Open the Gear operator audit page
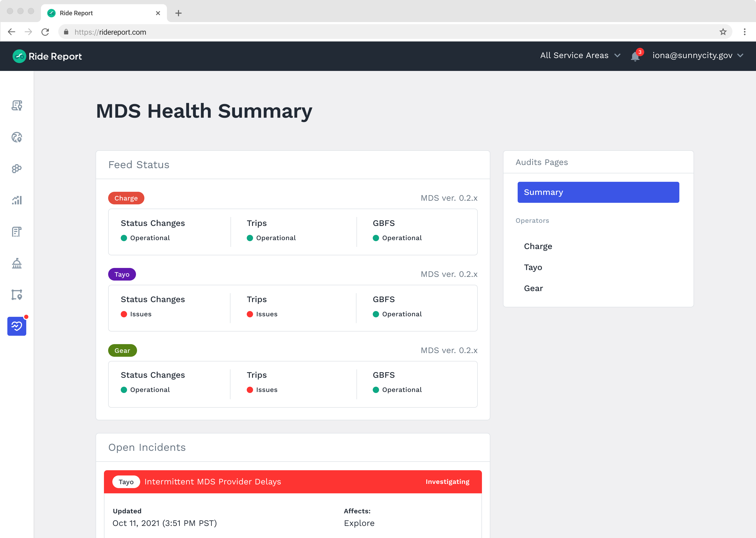Viewport: 756px width, 538px height. coord(533,288)
